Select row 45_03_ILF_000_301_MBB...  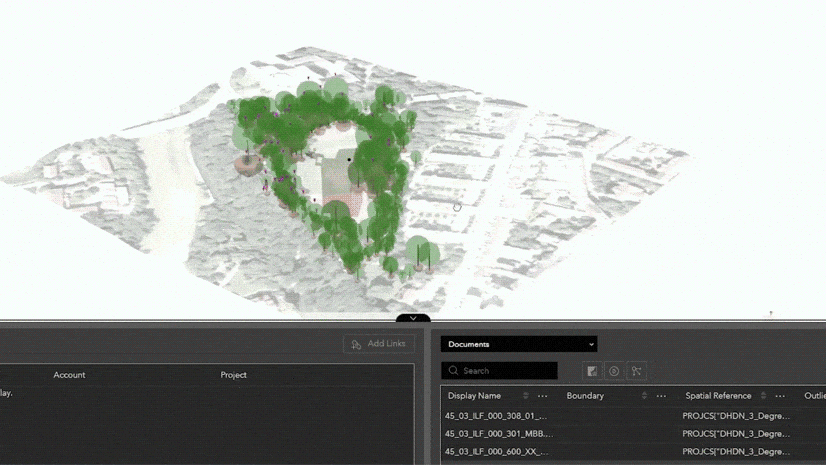(633, 434)
